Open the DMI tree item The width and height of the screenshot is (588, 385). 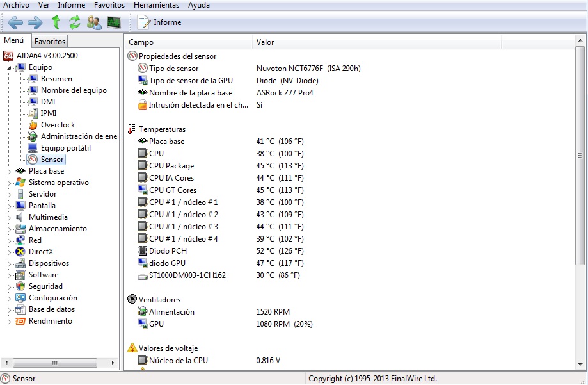tap(48, 102)
